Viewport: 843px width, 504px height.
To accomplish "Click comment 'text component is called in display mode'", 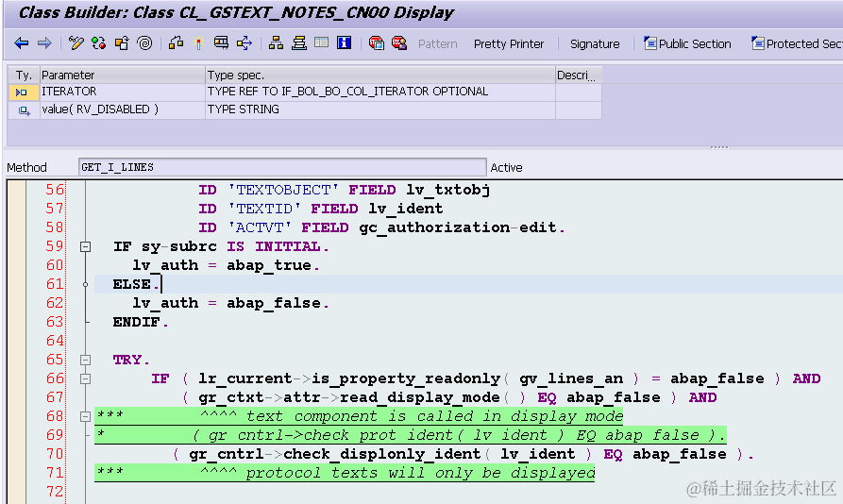I will (x=434, y=416).
